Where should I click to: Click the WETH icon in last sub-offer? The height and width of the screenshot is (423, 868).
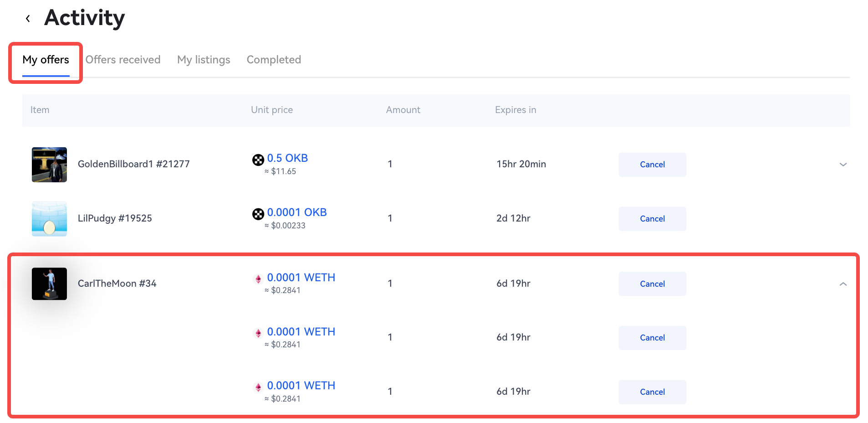click(x=258, y=387)
